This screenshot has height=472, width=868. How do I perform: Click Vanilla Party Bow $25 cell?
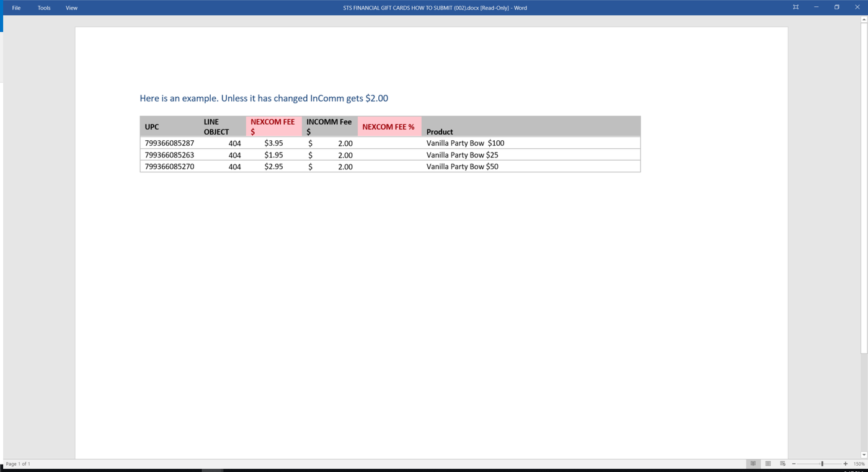point(462,155)
